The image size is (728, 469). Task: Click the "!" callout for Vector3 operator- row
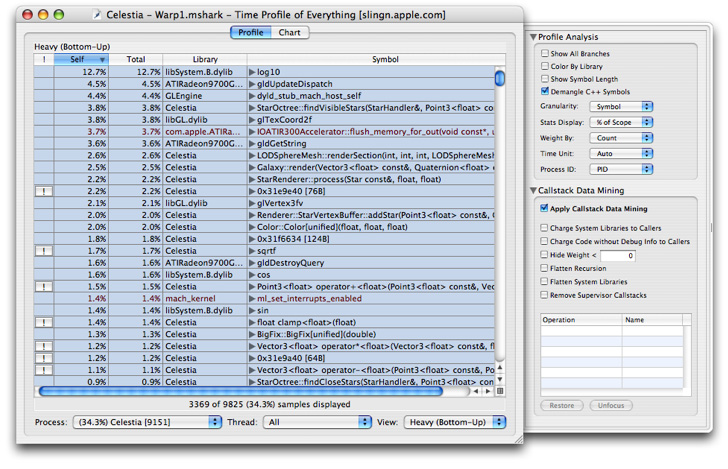click(46, 370)
